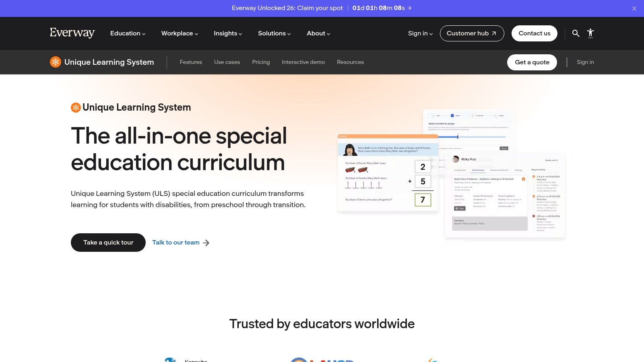Click the Ricky Ruiz student dashboard preview
644x362 pixels.
click(x=505, y=195)
